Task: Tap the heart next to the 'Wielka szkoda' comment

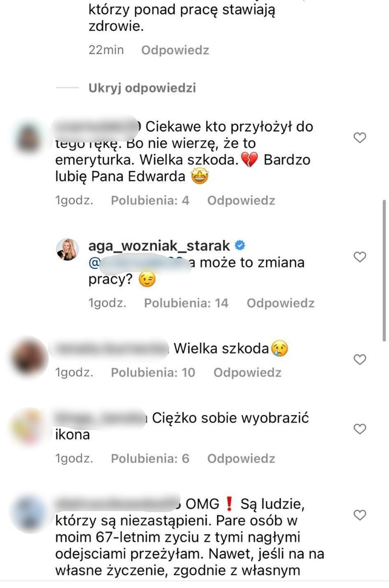Action: 360,360
